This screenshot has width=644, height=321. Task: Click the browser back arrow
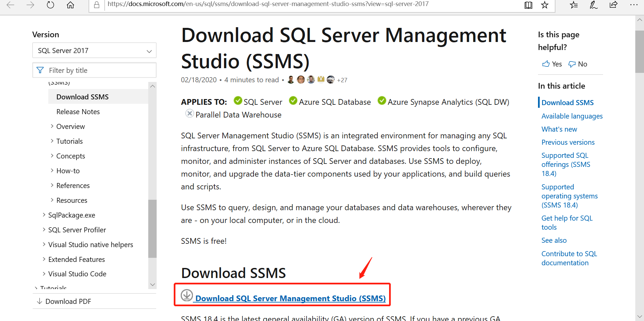tap(10, 5)
